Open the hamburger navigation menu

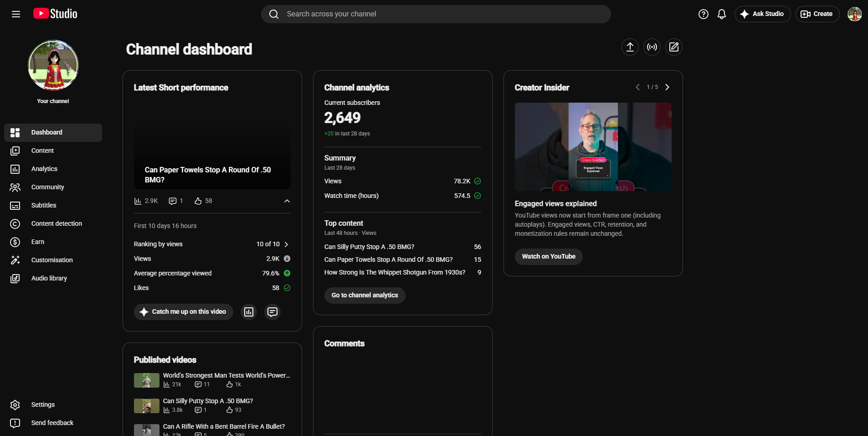coord(16,14)
